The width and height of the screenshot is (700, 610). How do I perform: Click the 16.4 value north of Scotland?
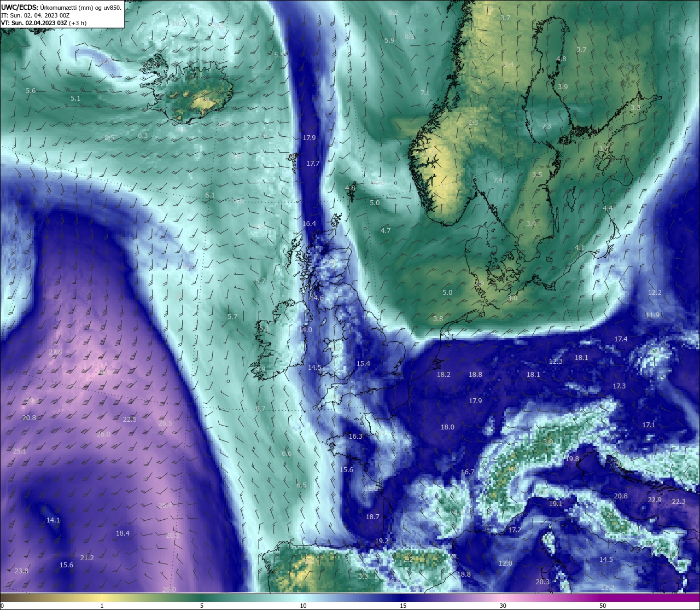[309, 223]
